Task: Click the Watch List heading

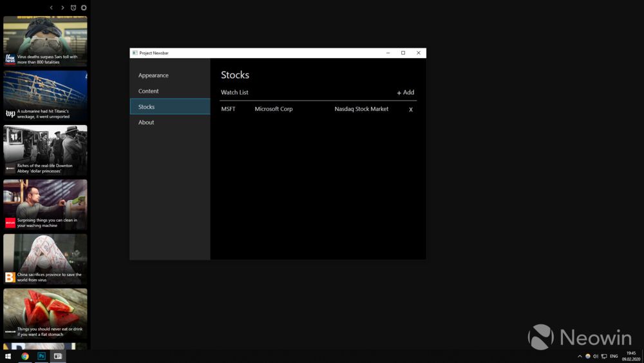Action: tap(234, 92)
